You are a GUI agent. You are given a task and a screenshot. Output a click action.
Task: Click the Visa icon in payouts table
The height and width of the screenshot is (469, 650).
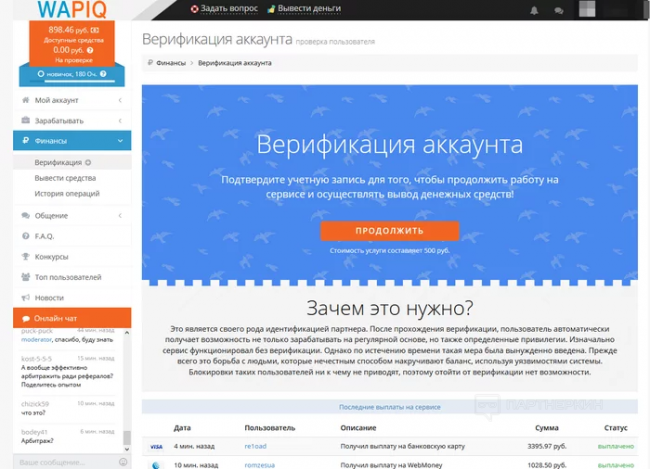(x=156, y=446)
